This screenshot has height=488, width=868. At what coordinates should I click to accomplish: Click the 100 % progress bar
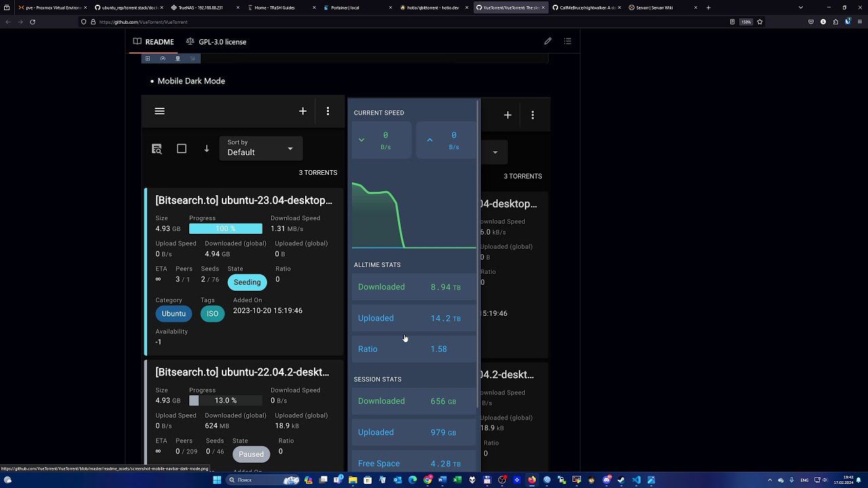226,229
